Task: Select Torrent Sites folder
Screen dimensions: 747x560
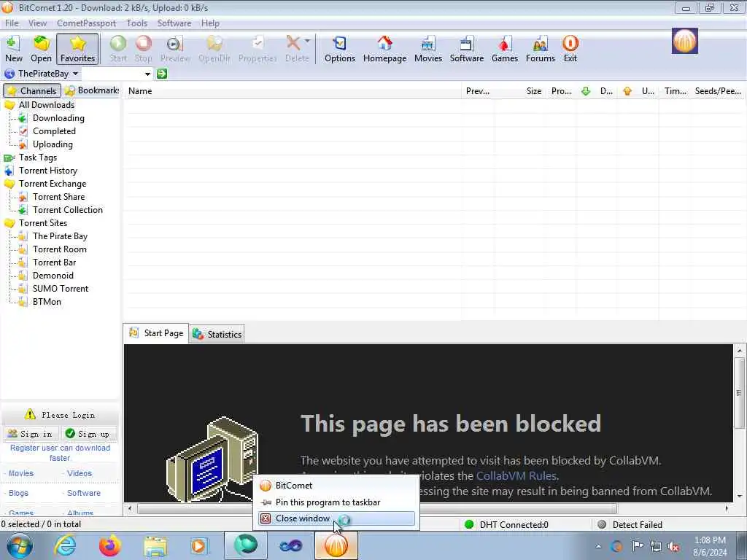Action: click(x=43, y=223)
